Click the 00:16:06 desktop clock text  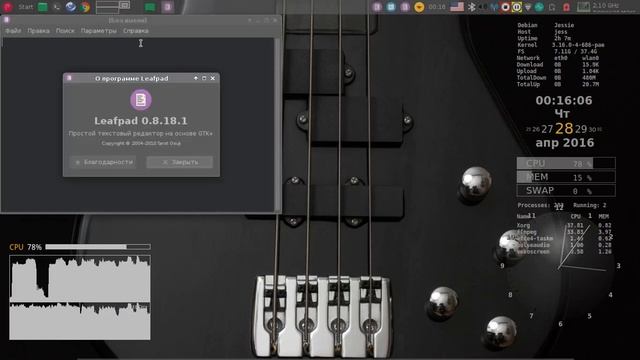click(x=564, y=100)
